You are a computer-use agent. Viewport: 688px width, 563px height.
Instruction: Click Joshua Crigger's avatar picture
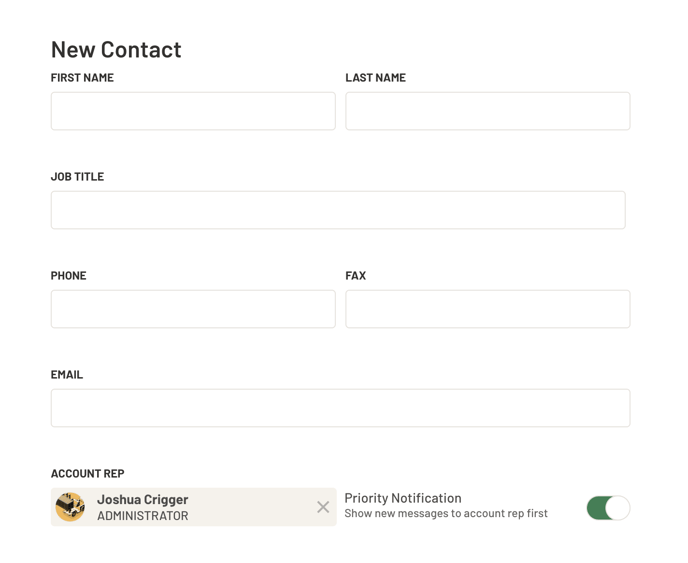[70, 507]
